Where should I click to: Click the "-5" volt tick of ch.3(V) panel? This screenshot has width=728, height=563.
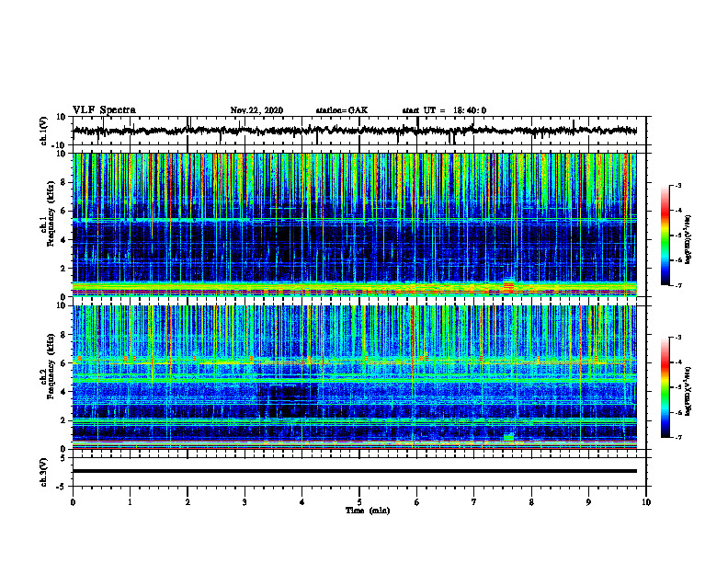click(62, 487)
